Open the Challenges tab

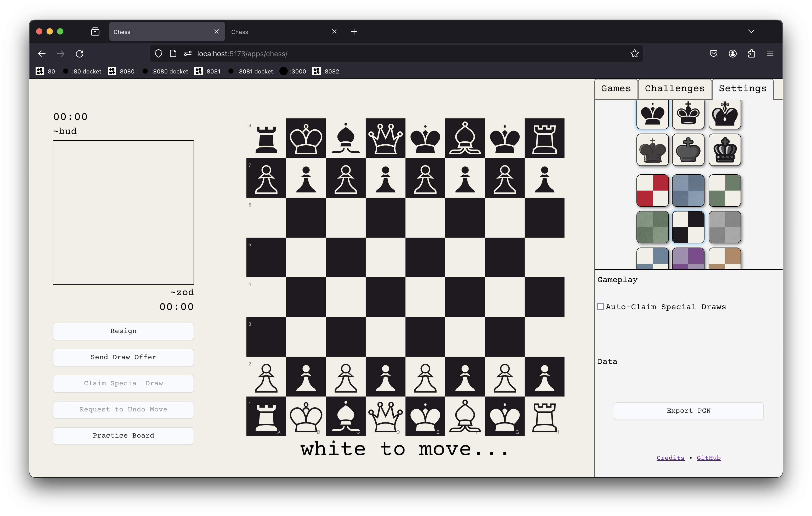click(674, 89)
